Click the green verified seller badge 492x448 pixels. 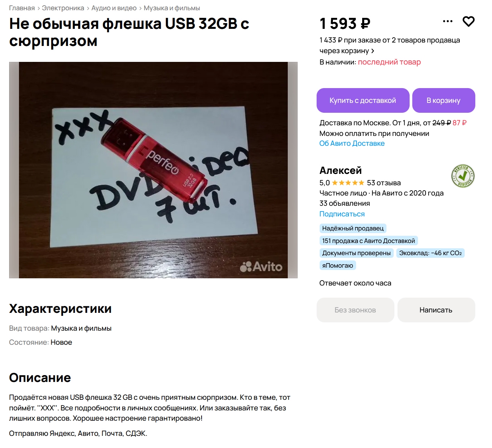point(463,176)
